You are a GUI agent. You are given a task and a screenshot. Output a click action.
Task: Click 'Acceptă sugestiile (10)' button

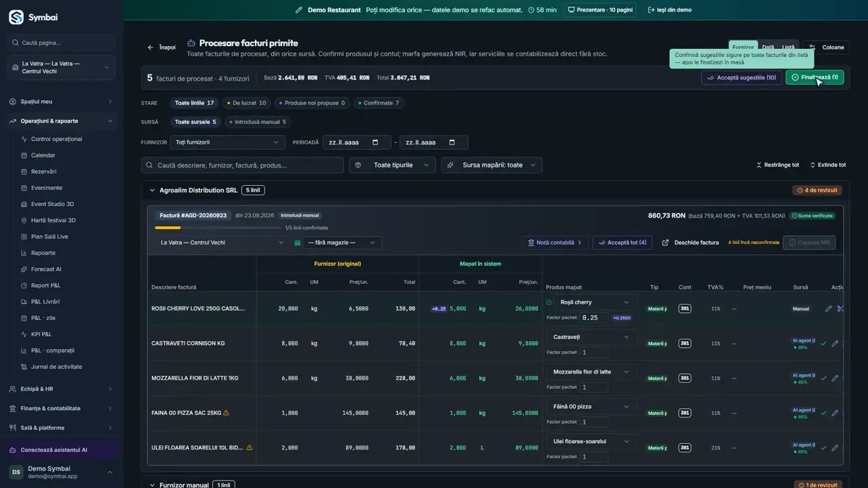pos(741,77)
